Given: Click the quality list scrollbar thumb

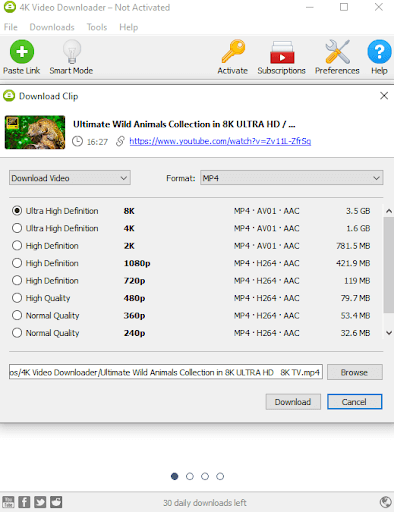Looking at the screenshot, I should [389, 265].
